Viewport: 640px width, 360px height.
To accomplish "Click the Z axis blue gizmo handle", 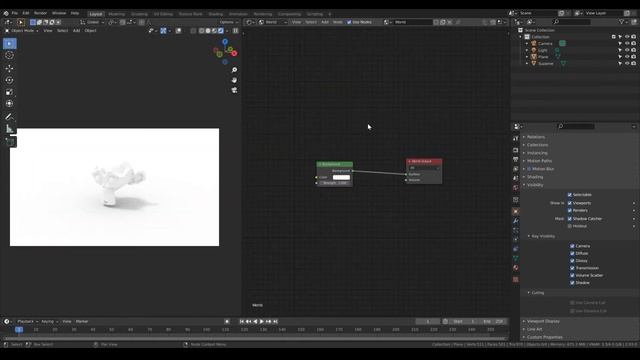I will pos(225,42).
